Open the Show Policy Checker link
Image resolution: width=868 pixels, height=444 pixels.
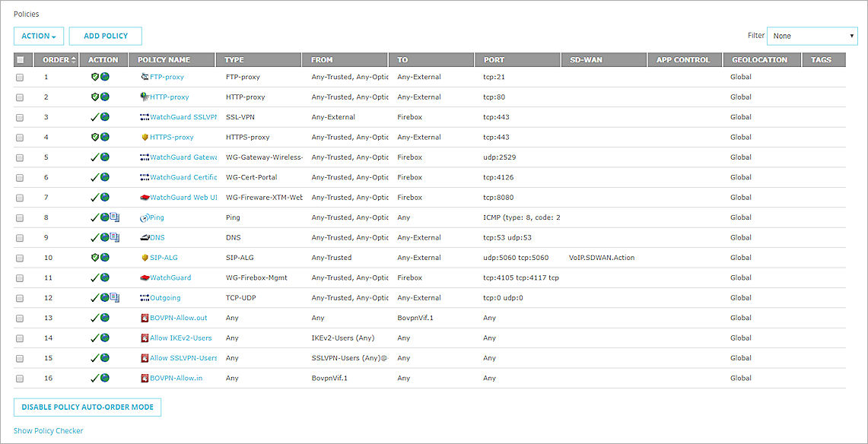[x=48, y=430]
